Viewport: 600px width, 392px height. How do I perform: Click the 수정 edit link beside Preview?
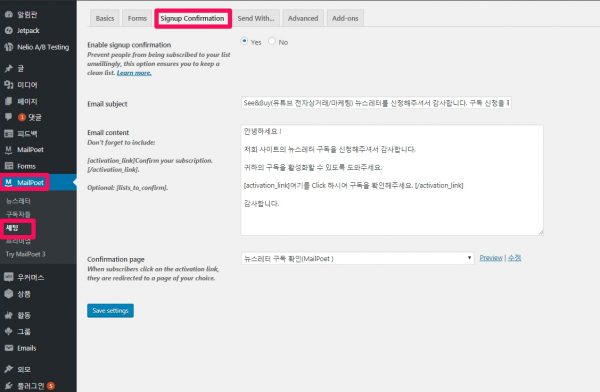coord(514,258)
